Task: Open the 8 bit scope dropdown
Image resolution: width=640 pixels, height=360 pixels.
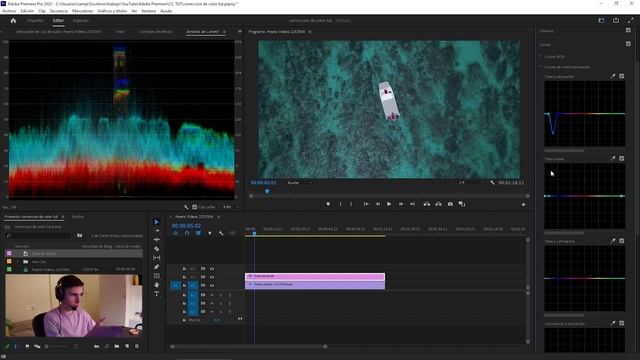Action: coord(231,207)
